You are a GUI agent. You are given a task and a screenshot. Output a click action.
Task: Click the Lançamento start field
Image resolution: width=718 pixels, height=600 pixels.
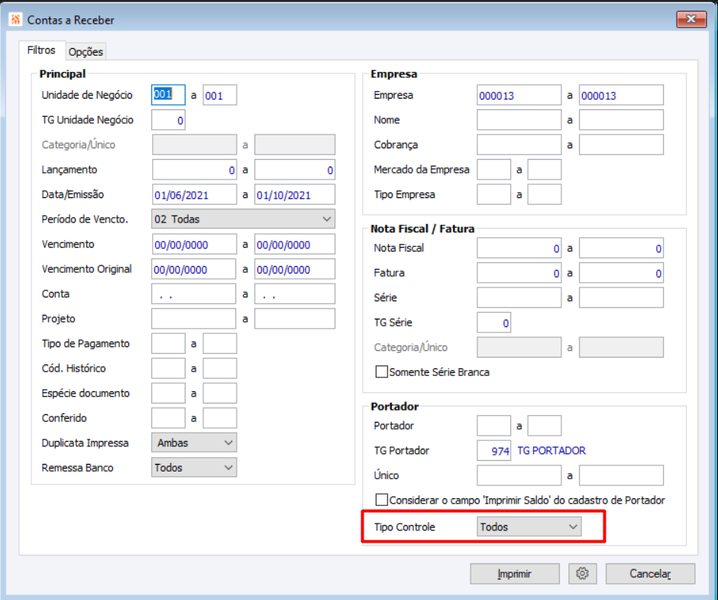pyautogui.click(x=194, y=169)
